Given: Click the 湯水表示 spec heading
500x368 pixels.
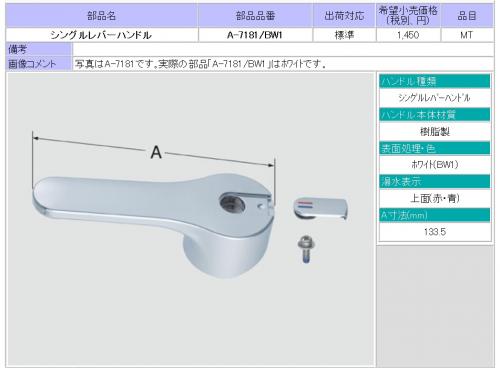Looking at the screenshot, I should pyautogui.click(x=435, y=182).
